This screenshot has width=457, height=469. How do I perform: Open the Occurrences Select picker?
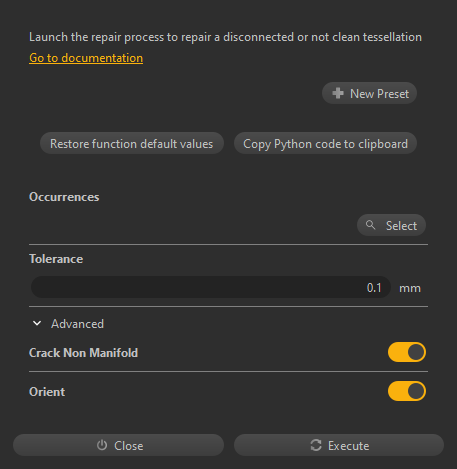[391, 225]
